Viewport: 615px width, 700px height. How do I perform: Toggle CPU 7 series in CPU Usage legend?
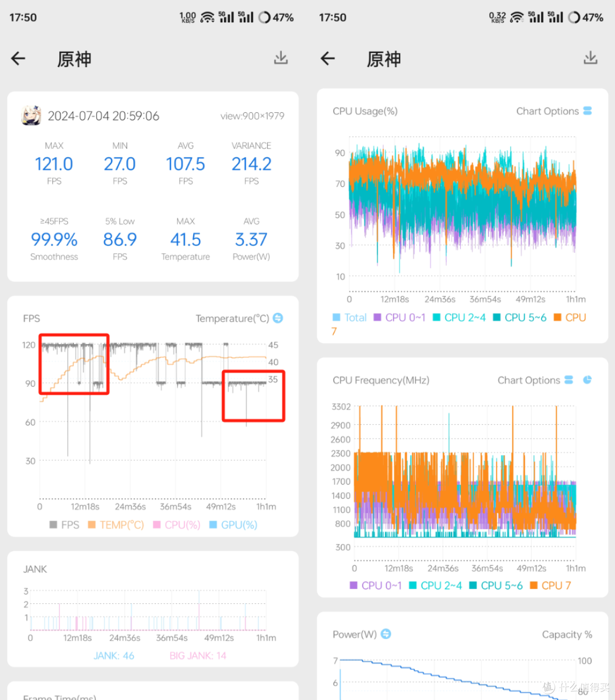pos(569,317)
